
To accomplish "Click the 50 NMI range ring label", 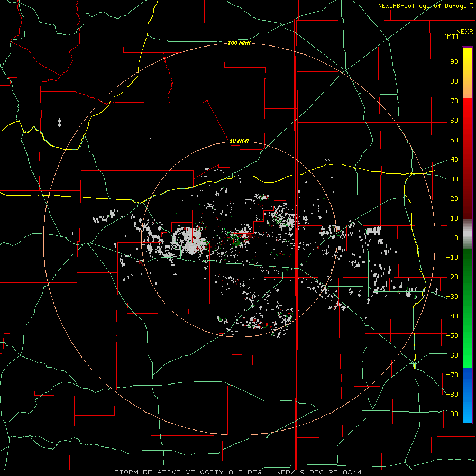I will (239, 141).
